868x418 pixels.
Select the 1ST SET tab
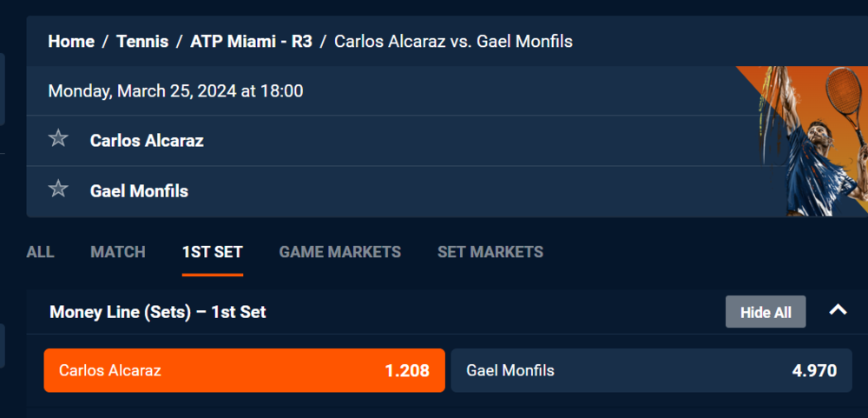coord(213,252)
